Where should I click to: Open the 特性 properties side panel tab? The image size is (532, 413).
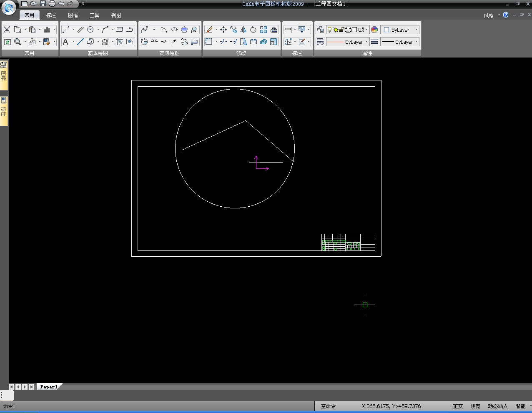tap(4, 111)
